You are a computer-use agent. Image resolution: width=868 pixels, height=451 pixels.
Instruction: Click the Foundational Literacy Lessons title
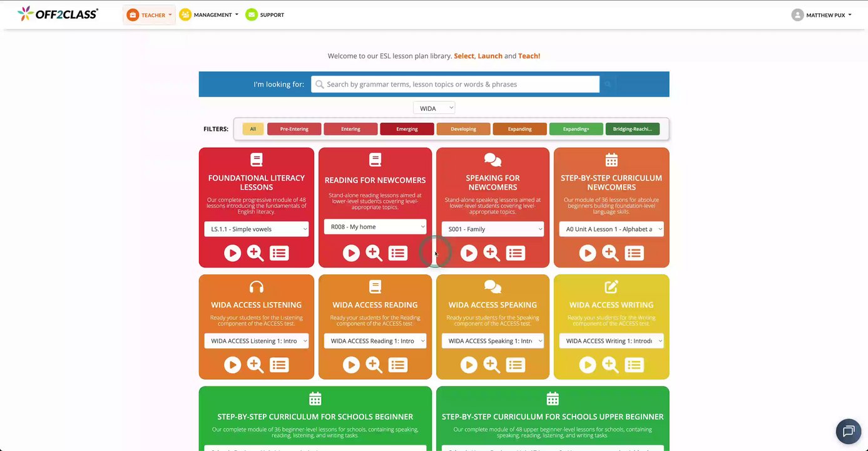(257, 182)
